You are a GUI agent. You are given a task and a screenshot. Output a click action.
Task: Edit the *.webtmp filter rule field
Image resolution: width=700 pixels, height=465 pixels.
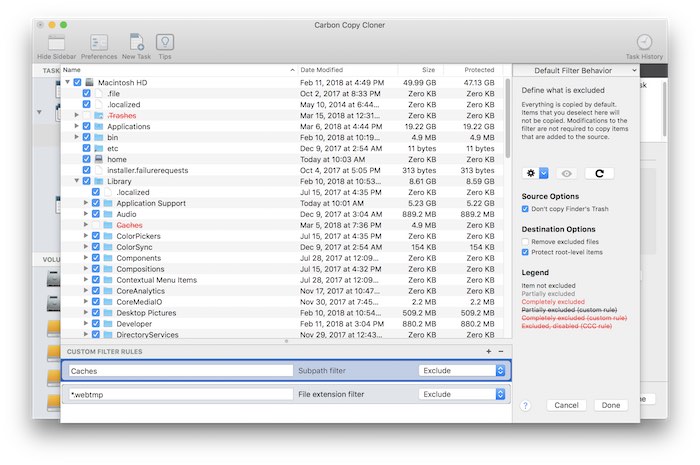pyautogui.click(x=181, y=394)
